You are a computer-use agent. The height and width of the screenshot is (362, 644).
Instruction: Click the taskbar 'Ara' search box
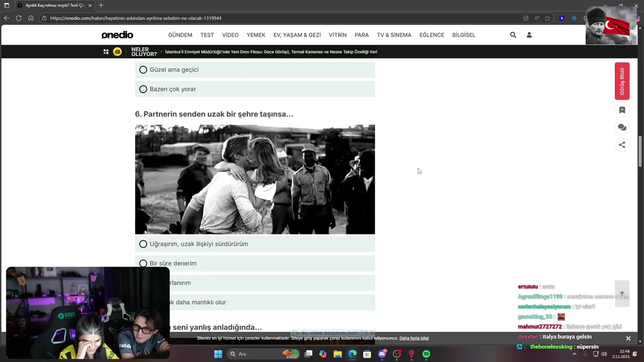[264, 354]
